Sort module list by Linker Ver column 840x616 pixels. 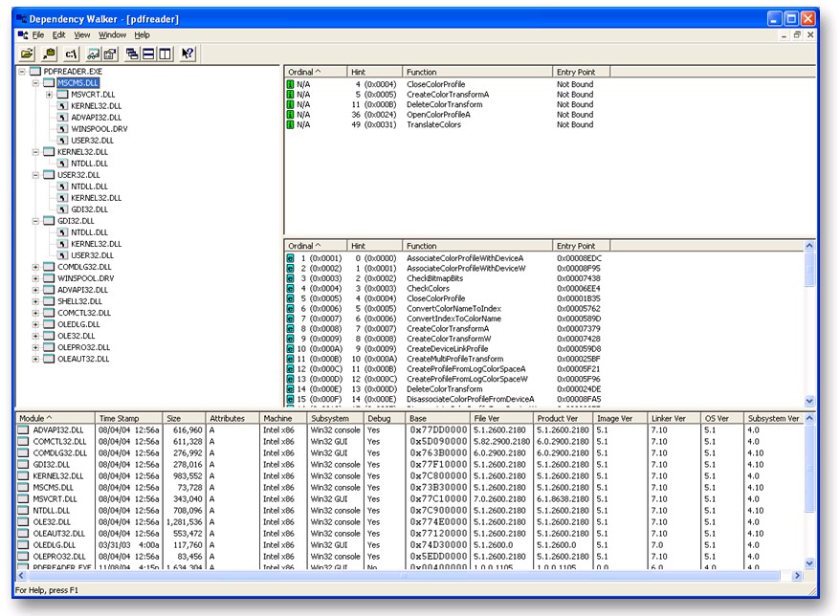[674, 418]
